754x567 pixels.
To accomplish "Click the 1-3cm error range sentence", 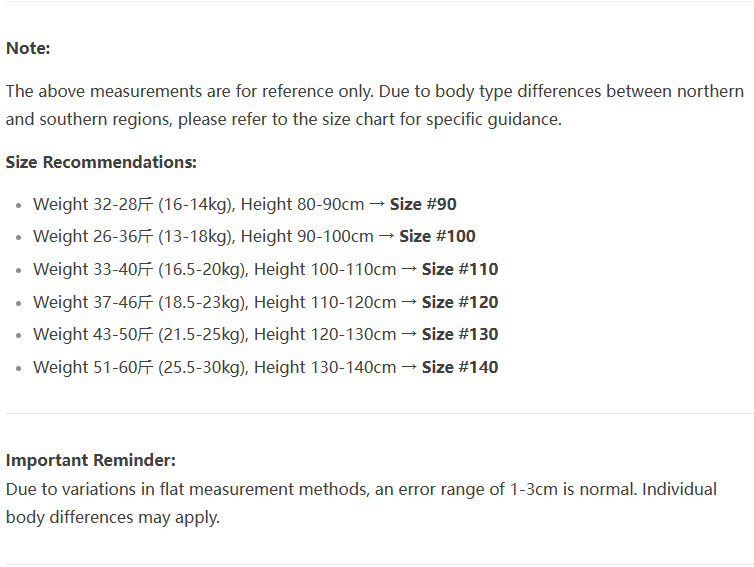I will 361,503.
